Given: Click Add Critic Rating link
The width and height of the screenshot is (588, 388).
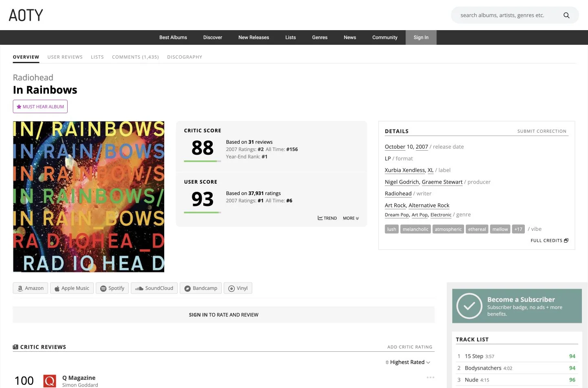Looking at the screenshot, I should (x=410, y=347).
